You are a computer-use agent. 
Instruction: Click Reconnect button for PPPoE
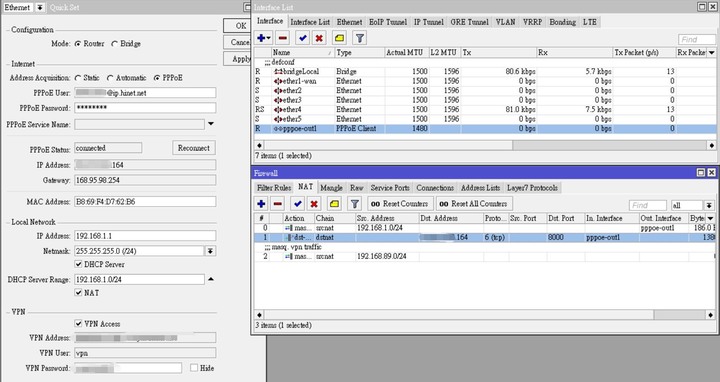(x=194, y=148)
